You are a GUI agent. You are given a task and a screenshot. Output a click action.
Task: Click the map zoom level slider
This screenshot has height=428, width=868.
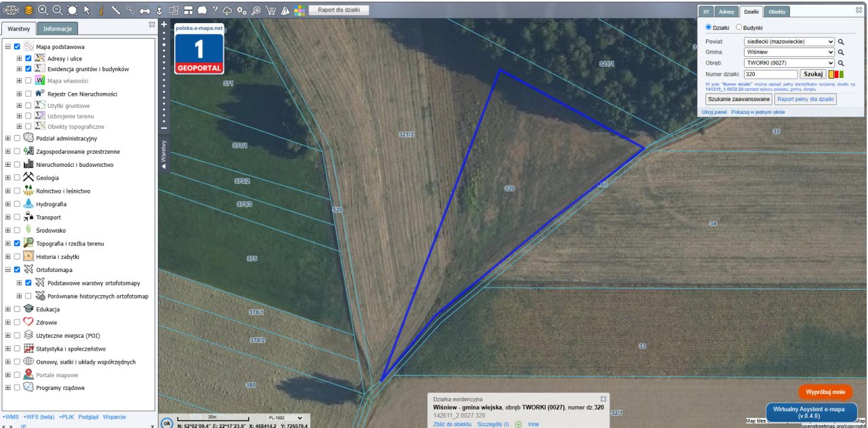(x=163, y=76)
